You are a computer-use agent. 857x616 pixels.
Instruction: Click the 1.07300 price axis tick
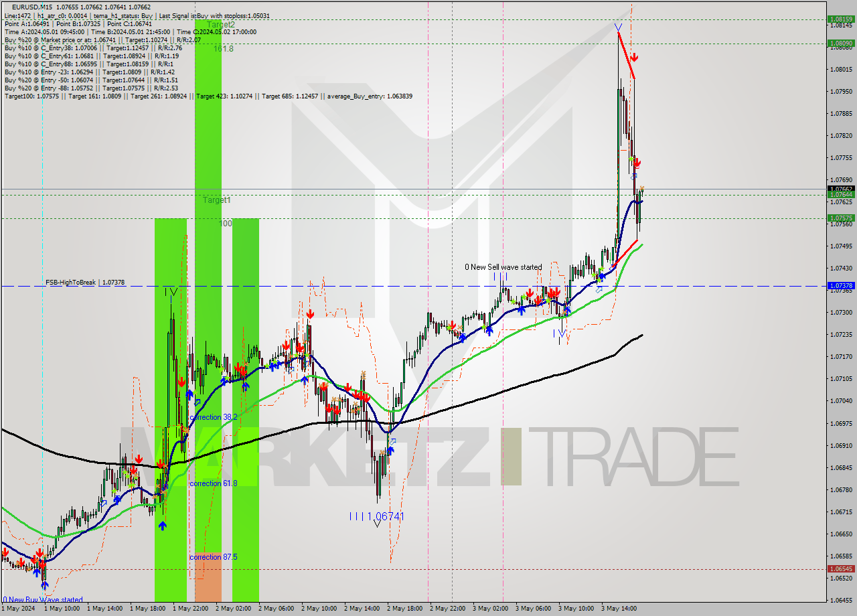click(840, 312)
